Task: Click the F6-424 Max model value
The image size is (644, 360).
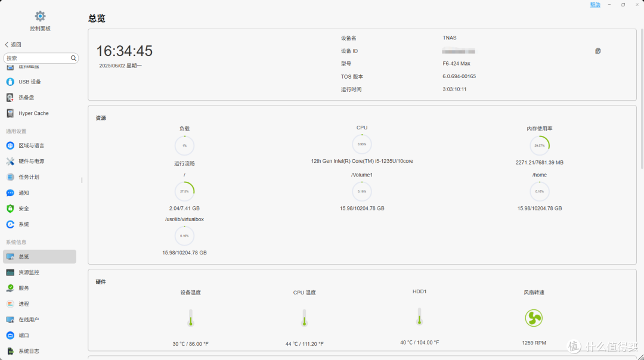Action: (x=456, y=64)
